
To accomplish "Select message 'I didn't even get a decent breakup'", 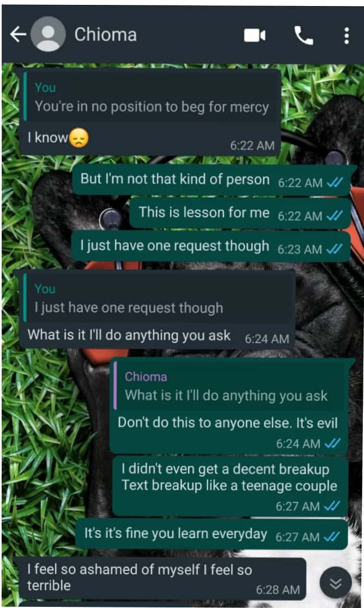I will coord(230,486).
